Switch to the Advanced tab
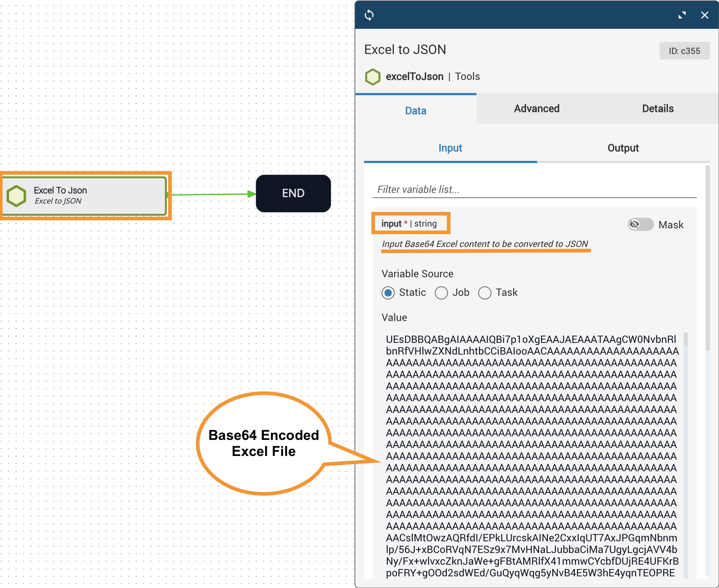 tap(537, 109)
